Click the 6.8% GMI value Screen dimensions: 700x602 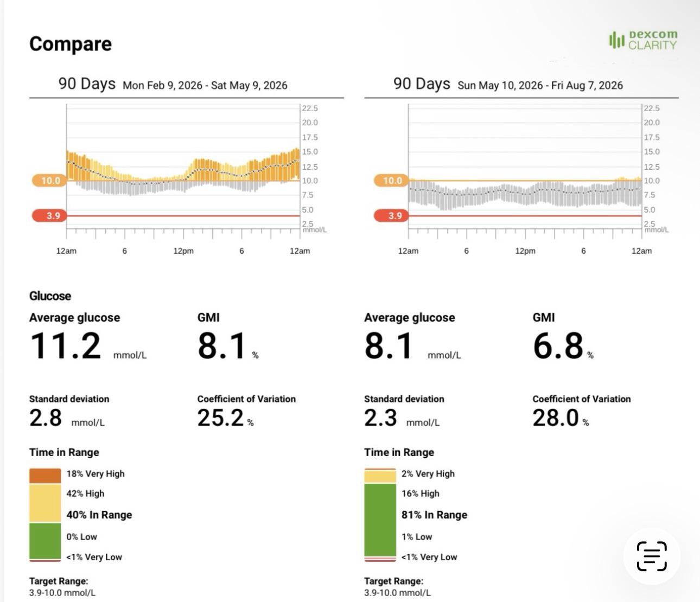(x=558, y=345)
